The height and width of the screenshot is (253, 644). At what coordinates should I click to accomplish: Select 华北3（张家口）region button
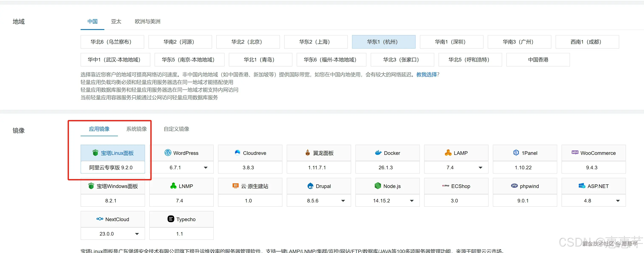pos(402,60)
